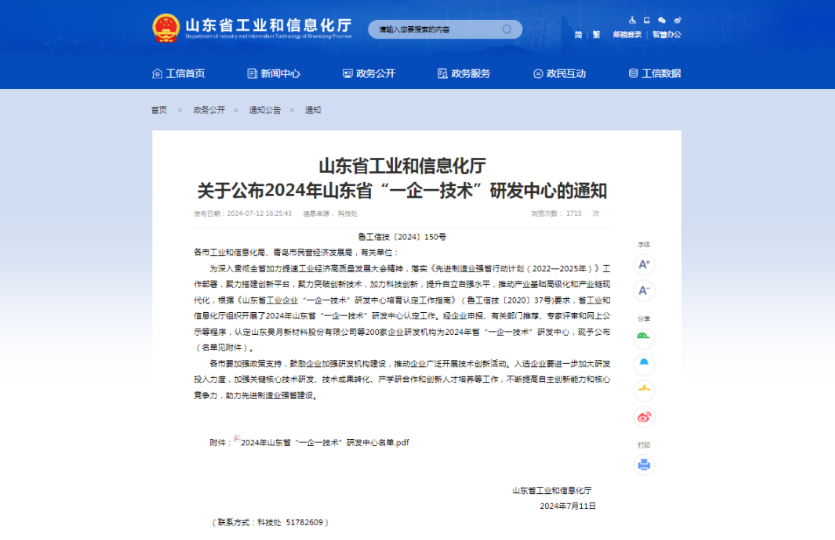This screenshot has height=540, width=835.
Task: Share the article via the yellow Qzone star icon
Action: [644, 390]
